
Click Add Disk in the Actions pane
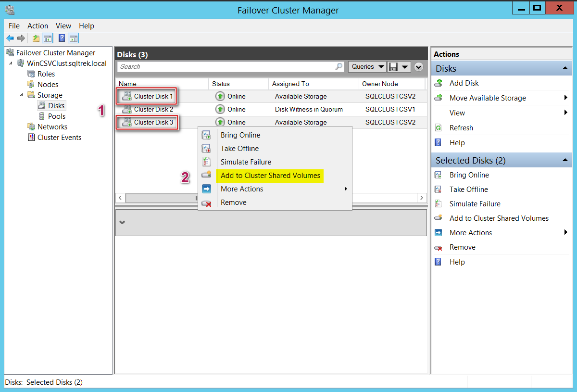pyautogui.click(x=464, y=83)
